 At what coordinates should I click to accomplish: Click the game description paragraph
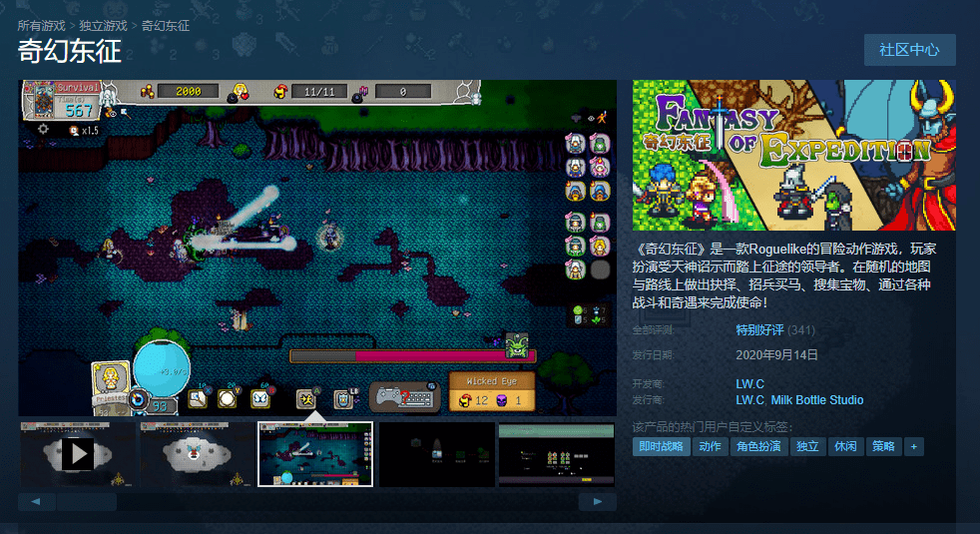coord(784,275)
